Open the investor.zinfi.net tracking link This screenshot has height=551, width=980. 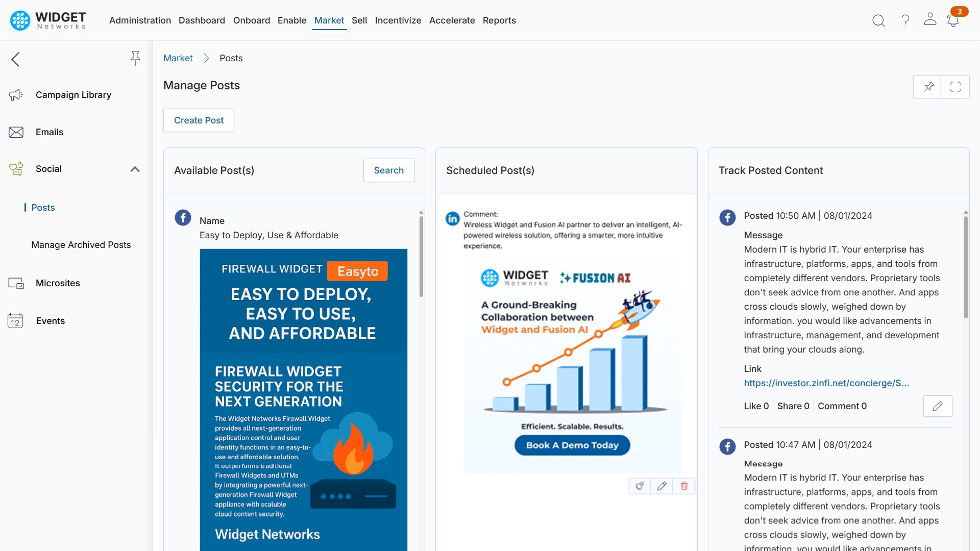(x=826, y=383)
